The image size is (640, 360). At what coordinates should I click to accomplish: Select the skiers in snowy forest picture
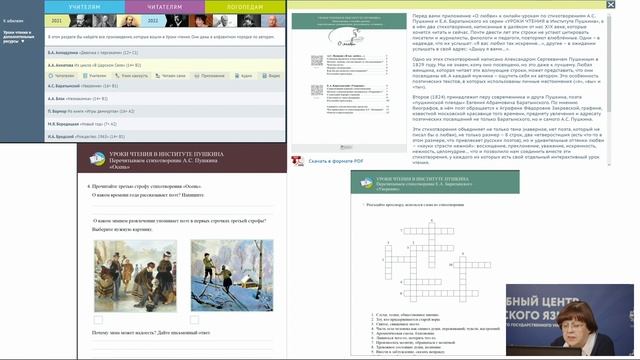click(x=232, y=276)
